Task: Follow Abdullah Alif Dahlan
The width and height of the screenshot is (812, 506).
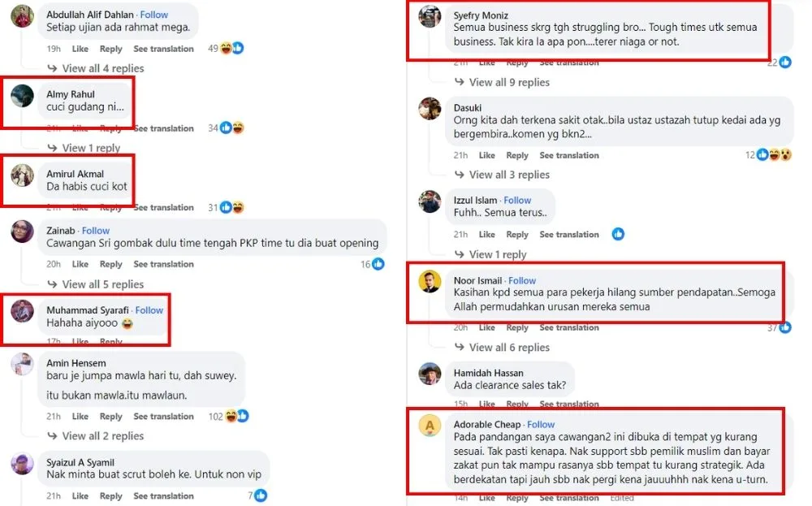Action: [x=154, y=15]
